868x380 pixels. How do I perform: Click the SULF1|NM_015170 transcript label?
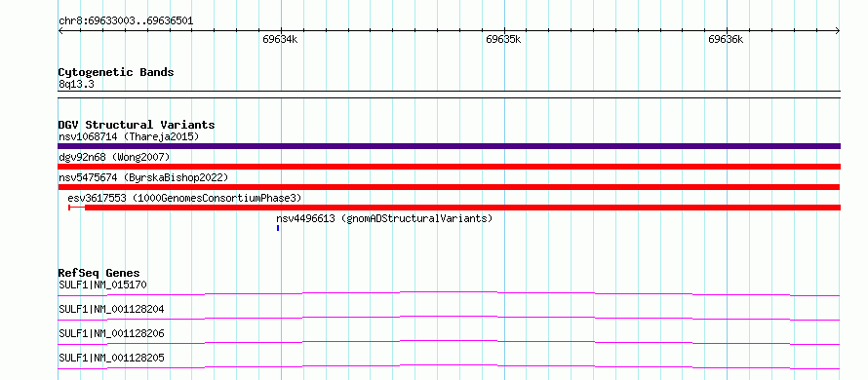[x=102, y=285]
